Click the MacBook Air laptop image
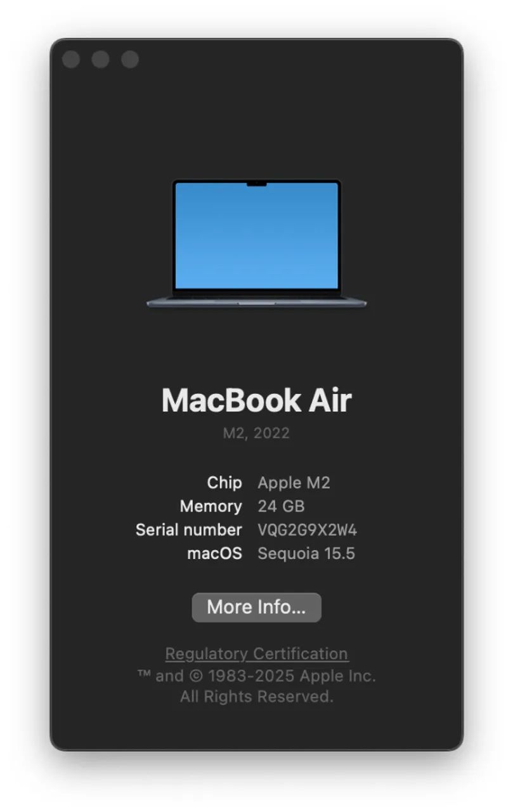Screen dimensions: 513x812 [256, 244]
